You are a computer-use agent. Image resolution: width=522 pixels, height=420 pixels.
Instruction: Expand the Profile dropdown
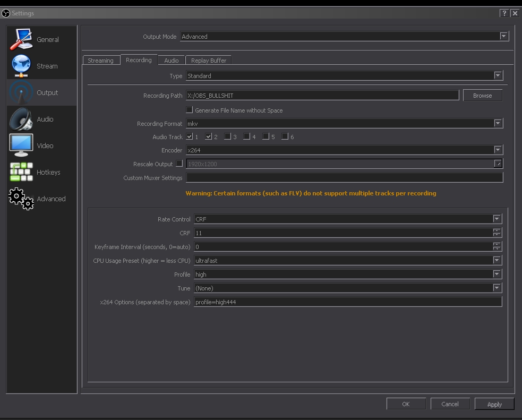[x=348, y=274]
